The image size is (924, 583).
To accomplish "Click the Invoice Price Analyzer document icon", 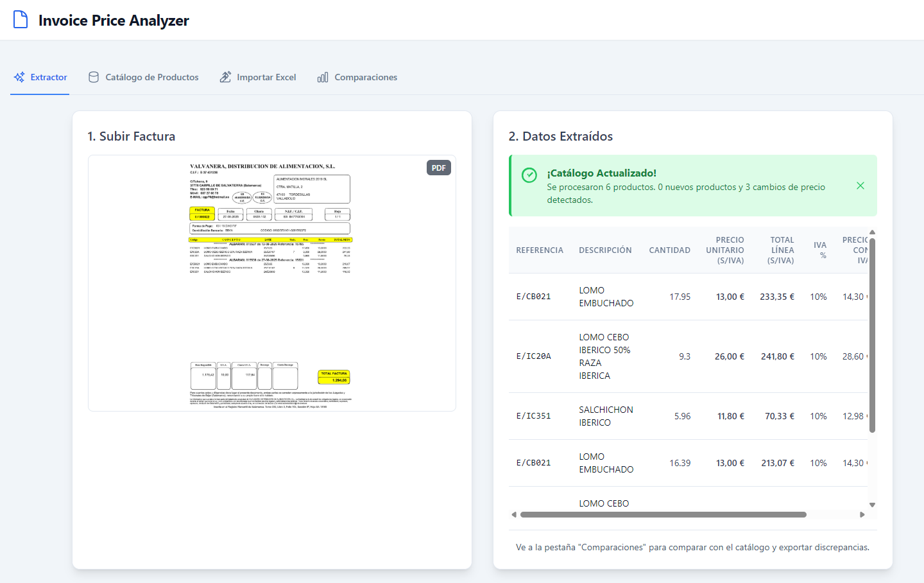I will click(x=21, y=20).
